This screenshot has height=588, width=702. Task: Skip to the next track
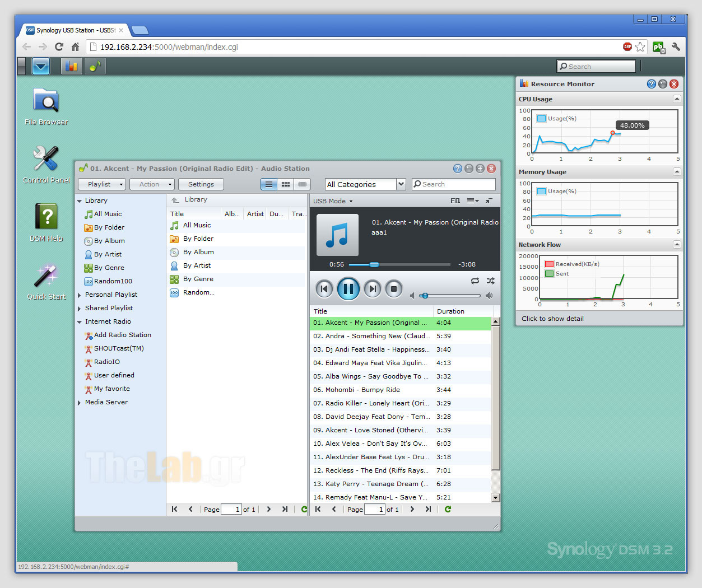coord(373,289)
